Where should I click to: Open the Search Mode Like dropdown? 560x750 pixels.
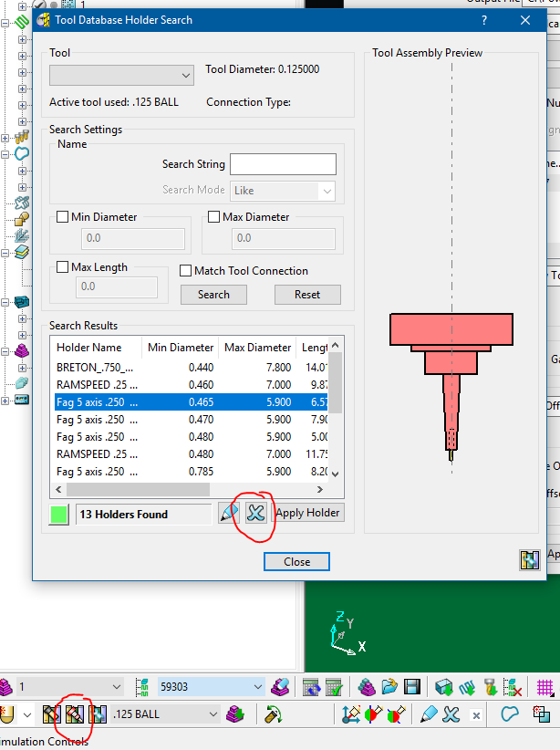283,191
